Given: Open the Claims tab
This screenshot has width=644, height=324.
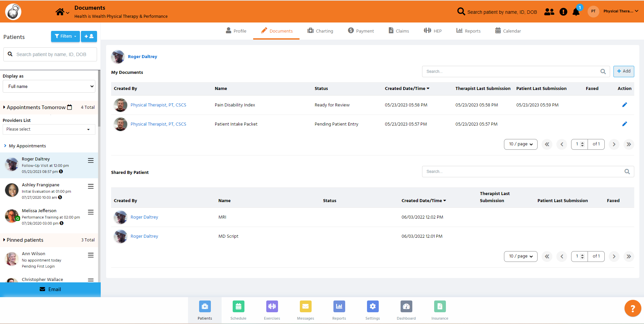Looking at the screenshot, I should pos(399,31).
